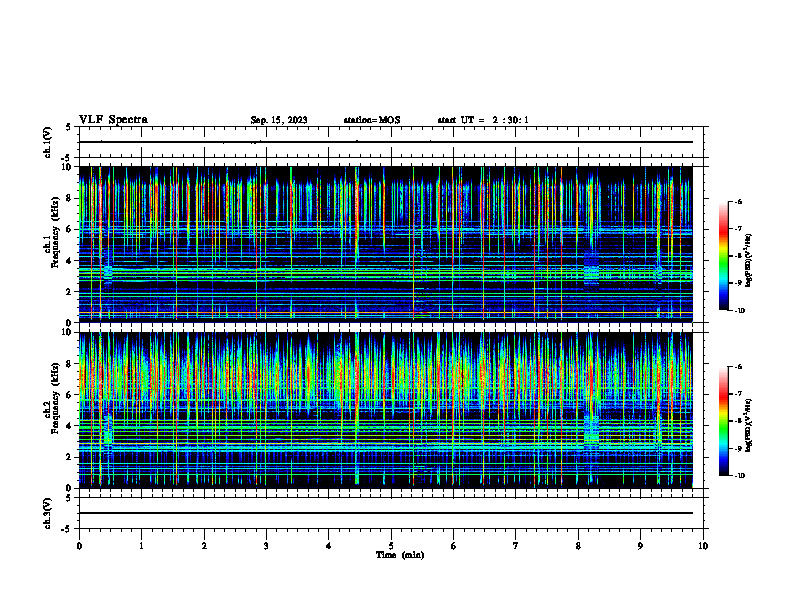Click the "-8" label on ch.1 colorbar

pos(738,256)
